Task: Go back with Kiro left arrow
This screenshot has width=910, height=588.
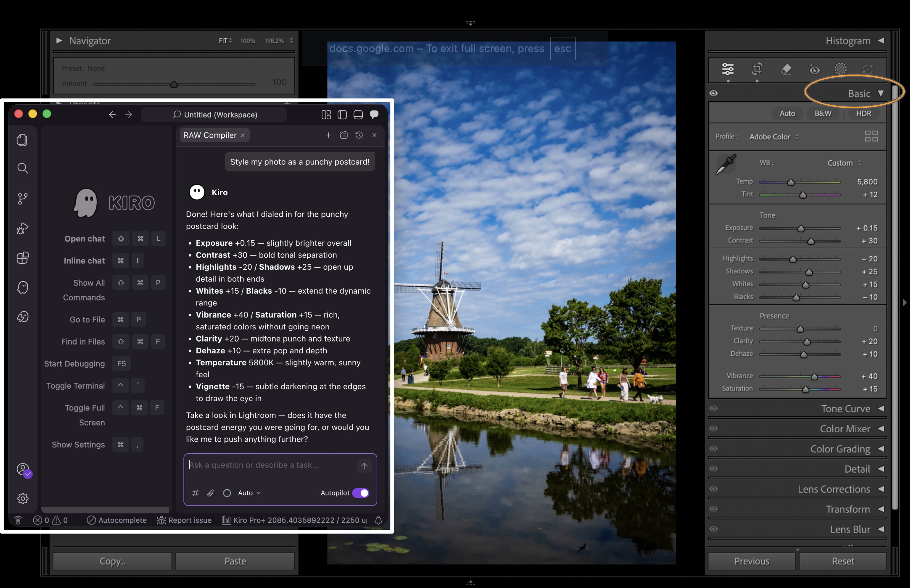Action: coord(112,114)
